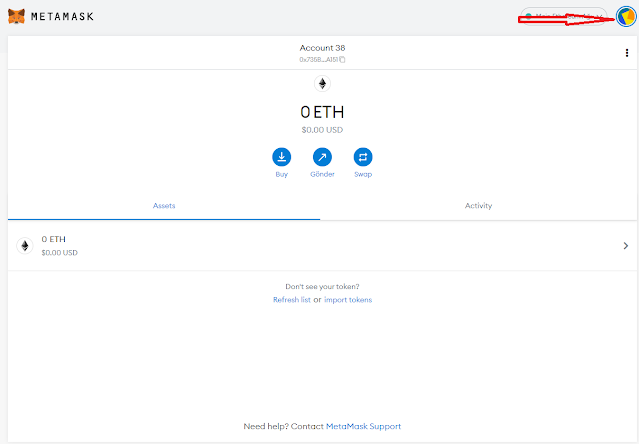
Task: Click the import tokens link
Action: pos(348,300)
